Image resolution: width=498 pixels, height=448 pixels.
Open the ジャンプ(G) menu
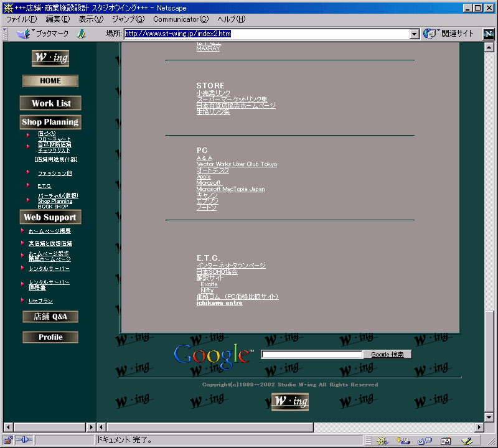click(128, 19)
